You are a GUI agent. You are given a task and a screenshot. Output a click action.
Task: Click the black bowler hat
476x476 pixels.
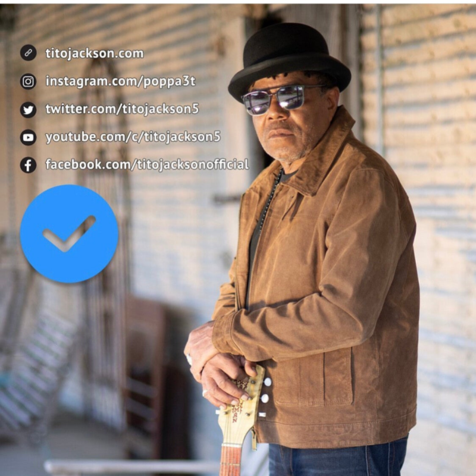[289, 60]
